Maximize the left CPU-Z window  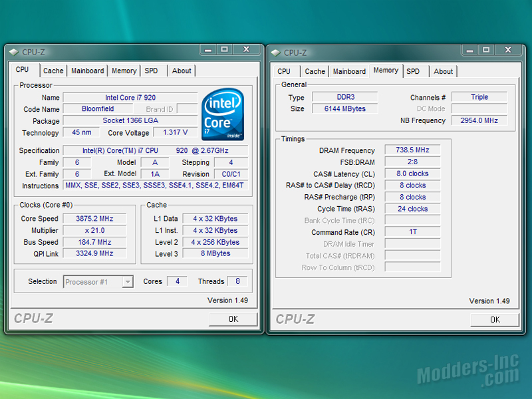224,50
